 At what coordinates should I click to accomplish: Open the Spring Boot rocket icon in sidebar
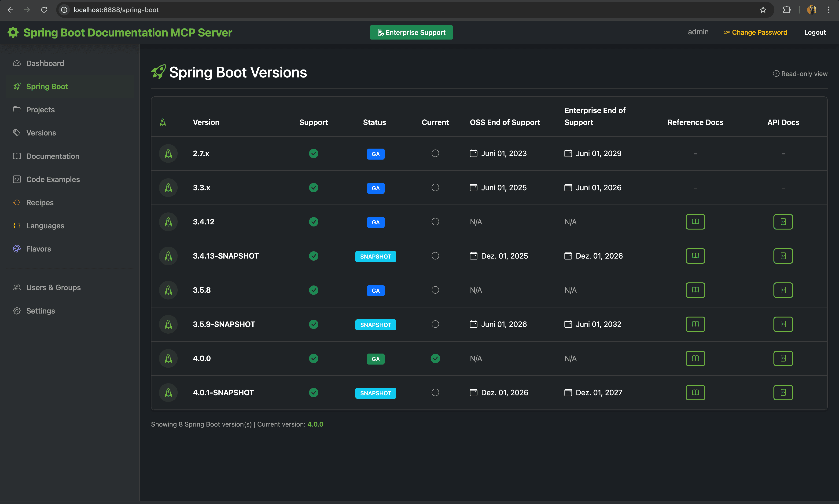17,86
